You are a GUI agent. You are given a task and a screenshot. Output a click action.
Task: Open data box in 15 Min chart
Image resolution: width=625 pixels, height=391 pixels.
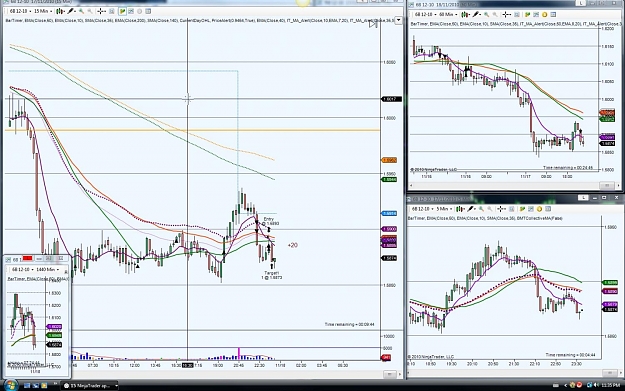click(x=111, y=11)
